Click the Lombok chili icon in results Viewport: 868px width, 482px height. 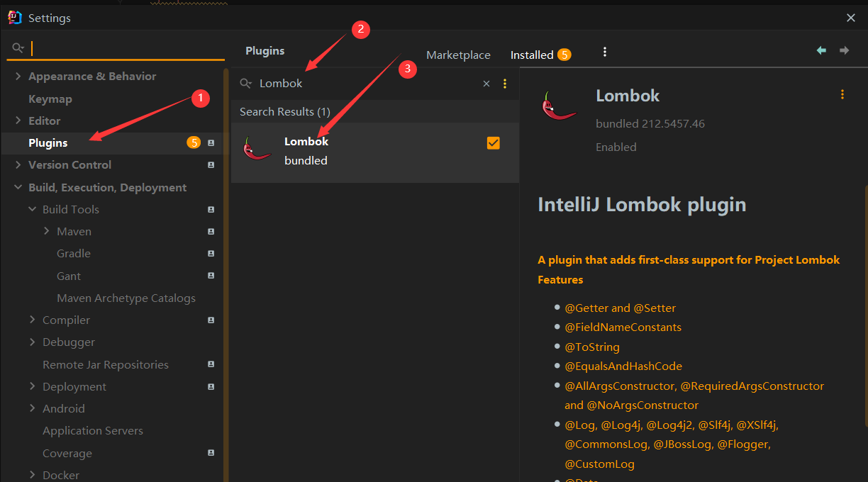(x=257, y=149)
